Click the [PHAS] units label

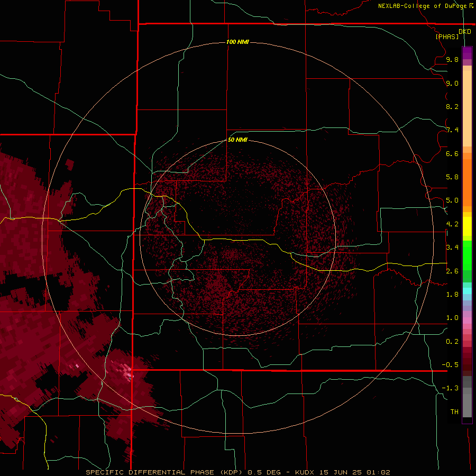coord(447,37)
